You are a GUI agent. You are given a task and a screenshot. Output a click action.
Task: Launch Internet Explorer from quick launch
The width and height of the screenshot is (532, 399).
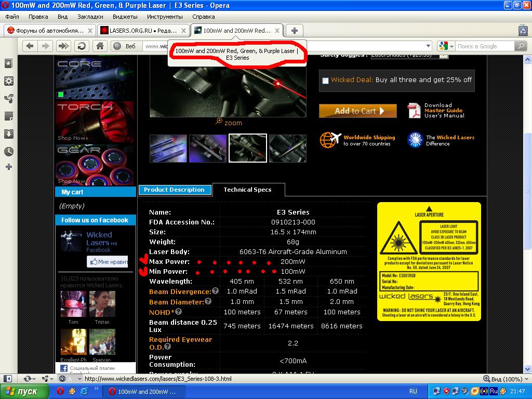[84, 391]
